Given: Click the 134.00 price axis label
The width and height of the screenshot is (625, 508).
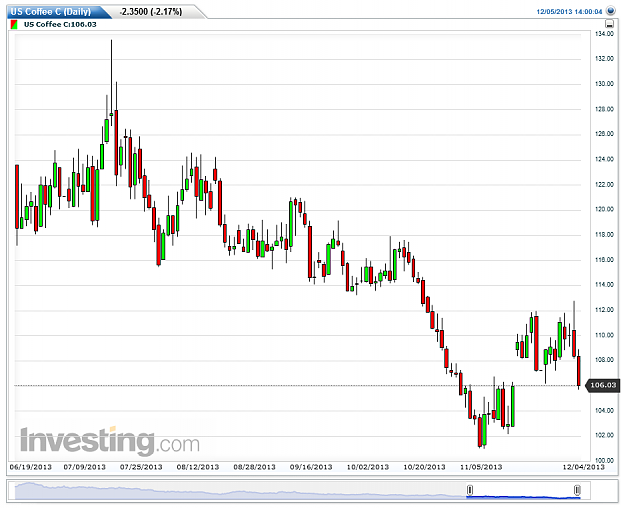Looking at the screenshot, I should 604,34.
